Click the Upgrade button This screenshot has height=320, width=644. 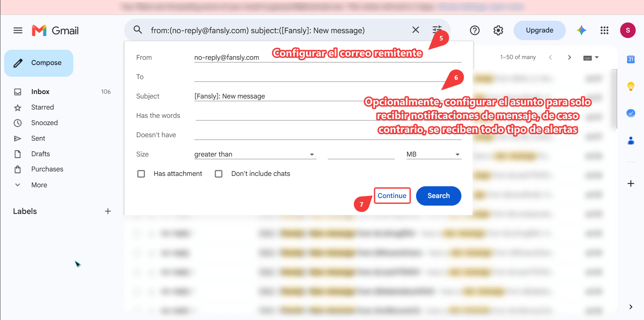(540, 30)
